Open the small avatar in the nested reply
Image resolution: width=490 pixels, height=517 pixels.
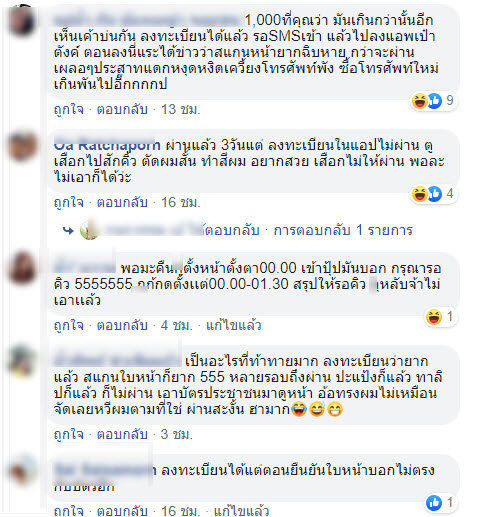pos(89,230)
